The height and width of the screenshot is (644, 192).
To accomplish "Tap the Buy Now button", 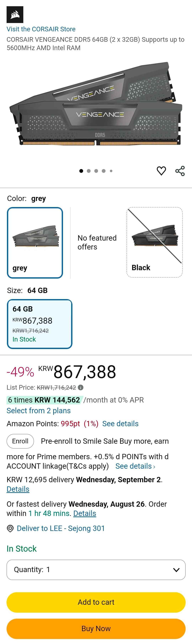I will 96,629.
